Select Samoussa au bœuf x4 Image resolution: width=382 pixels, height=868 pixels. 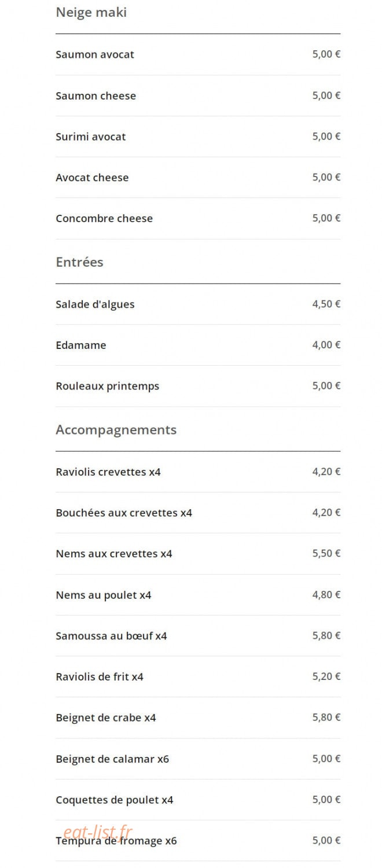pyautogui.click(x=198, y=635)
